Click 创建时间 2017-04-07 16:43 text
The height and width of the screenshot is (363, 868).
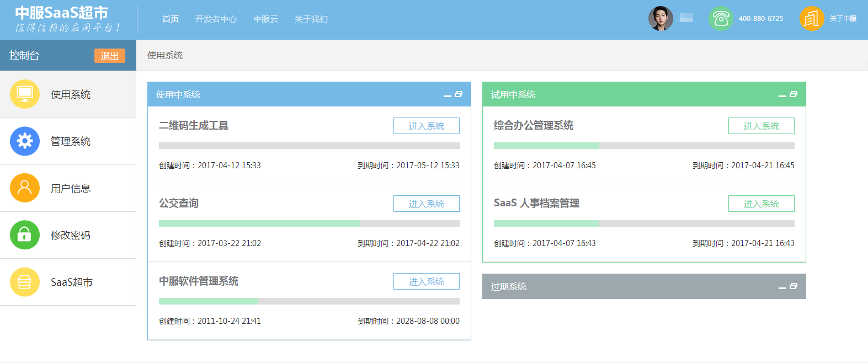point(545,243)
